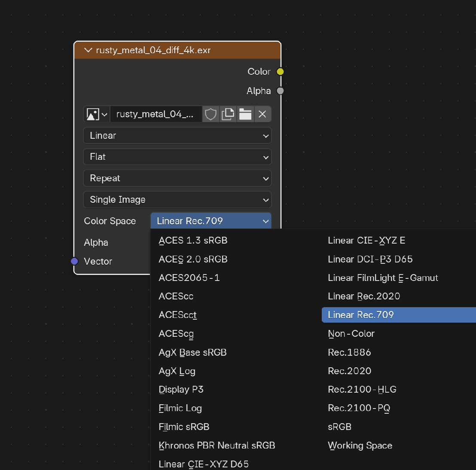The image size is (476, 470).
Task: Click the new image duplicate icon
Action: tap(228, 114)
